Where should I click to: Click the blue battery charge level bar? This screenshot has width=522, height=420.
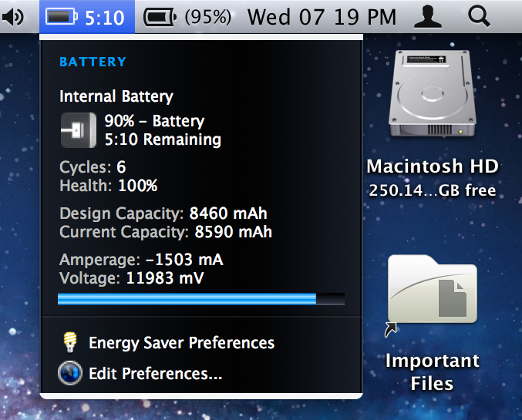click(201, 299)
